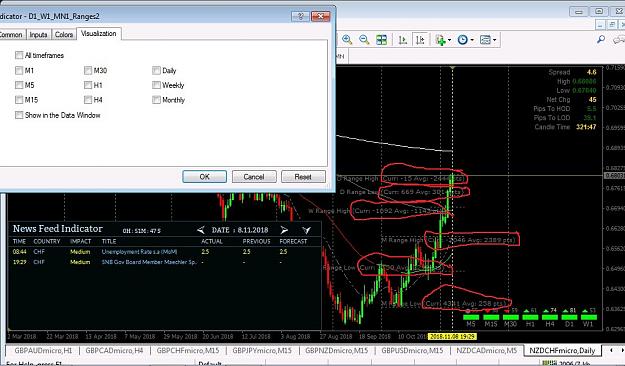Click the COUNTRY column header
Screen dimensions: 625x366
tap(47, 242)
